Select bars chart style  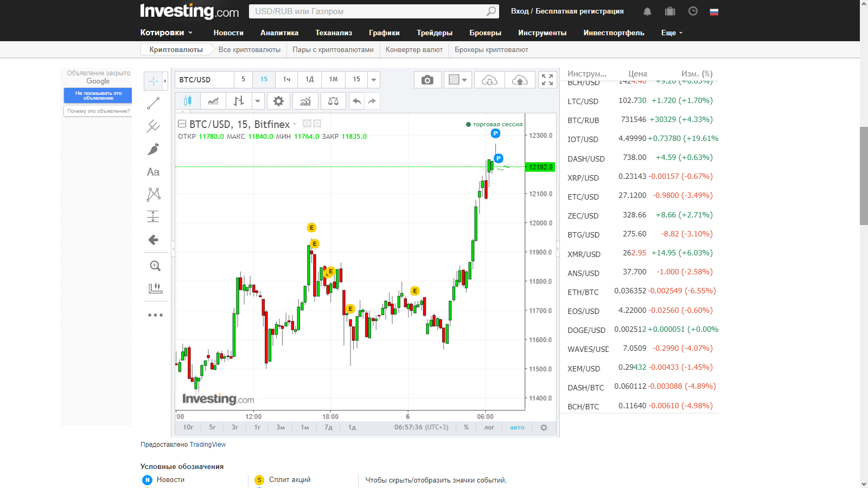click(x=239, y=101)
